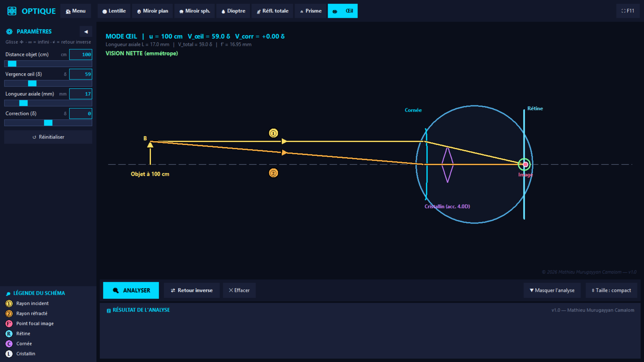644x362 pixels.
Task: Click the Réinitialiser button
Action: pos(48,137)
